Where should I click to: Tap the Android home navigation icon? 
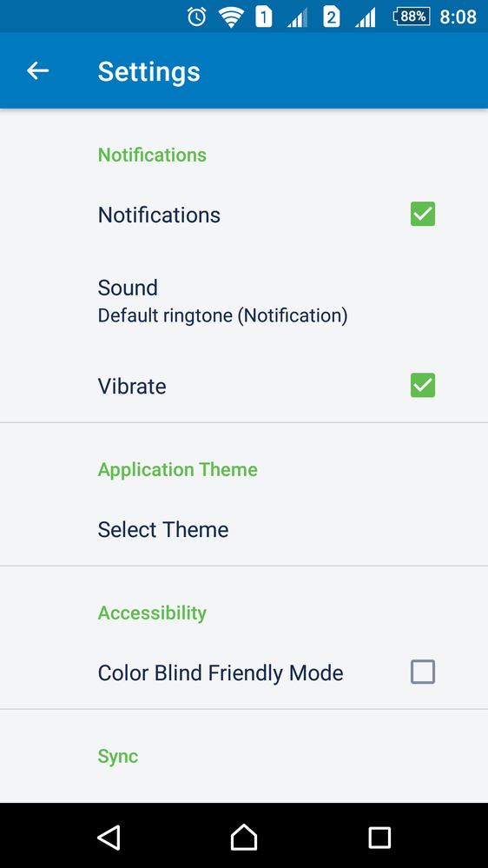(x=244, y=837)
